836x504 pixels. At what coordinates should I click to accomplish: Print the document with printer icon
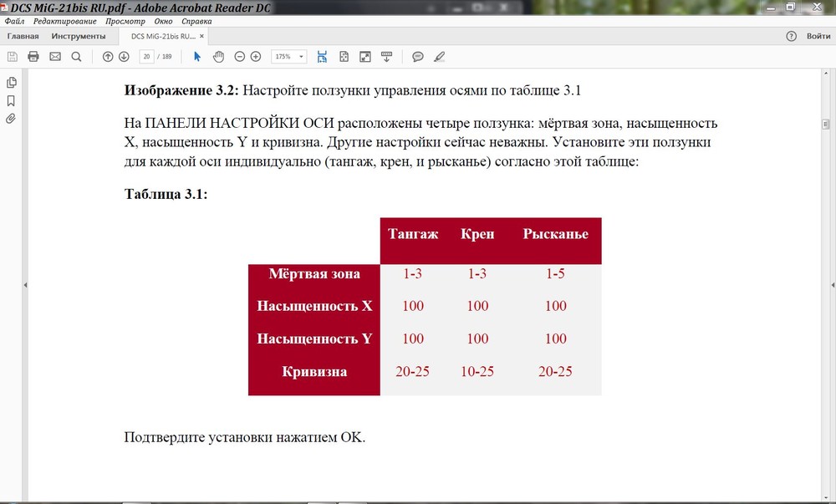coord(33,57)
